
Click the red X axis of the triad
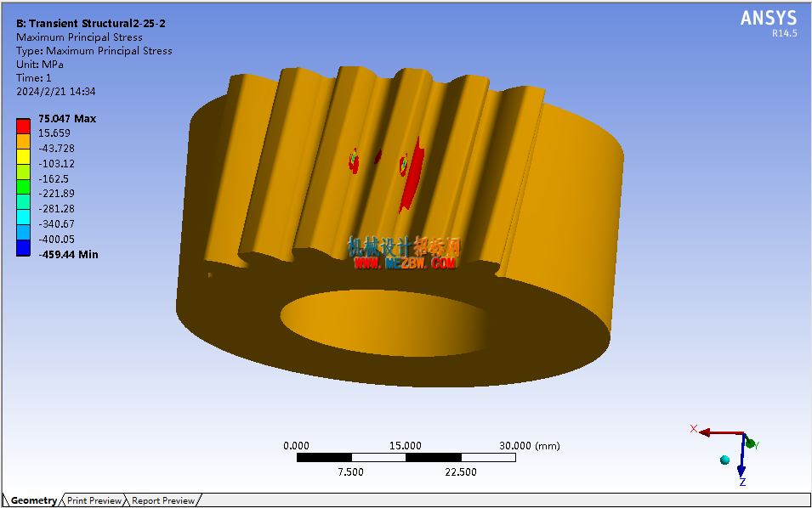pos(721,432)
